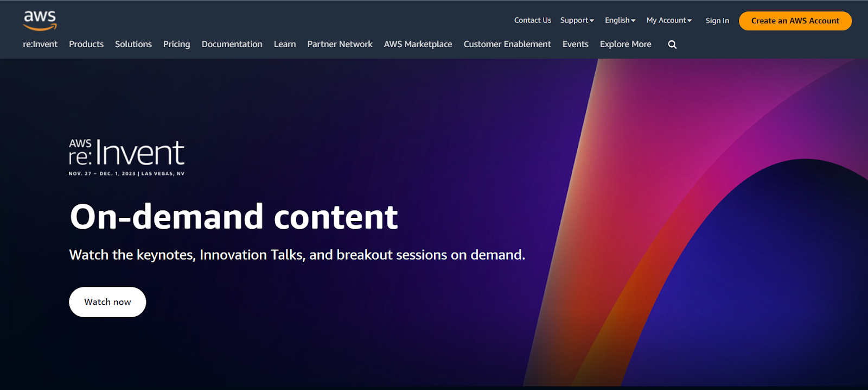This screenshot has width=868, height=390.
Task: Click the Watch now button
Action: (x=107, y=302)
